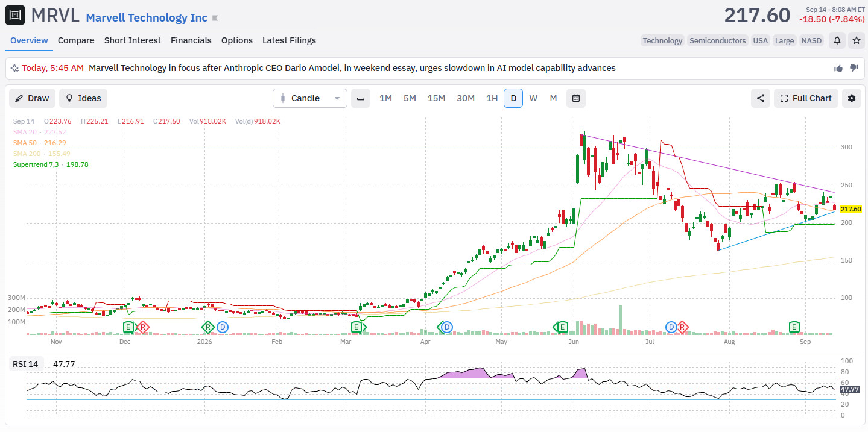868x432 pixels.
Task: Click thumbs up on the news headline
Action: [x=838, y=68]
